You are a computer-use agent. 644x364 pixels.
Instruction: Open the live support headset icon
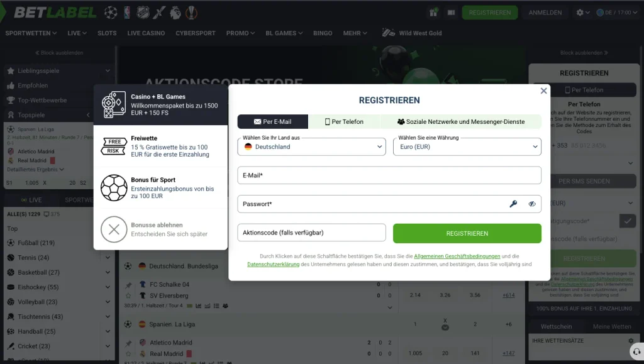(x=636, y=351)
